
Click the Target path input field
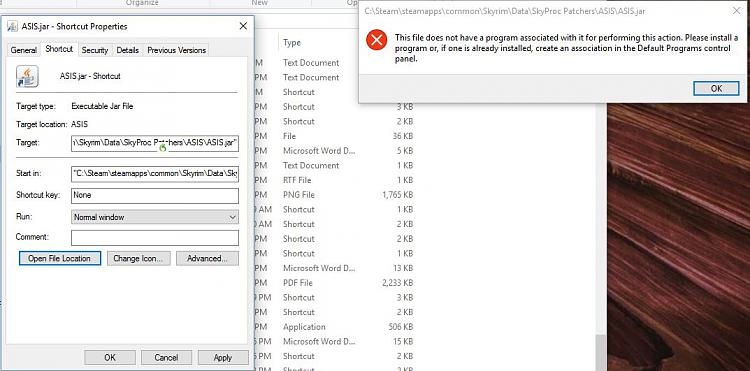point(155,143)
